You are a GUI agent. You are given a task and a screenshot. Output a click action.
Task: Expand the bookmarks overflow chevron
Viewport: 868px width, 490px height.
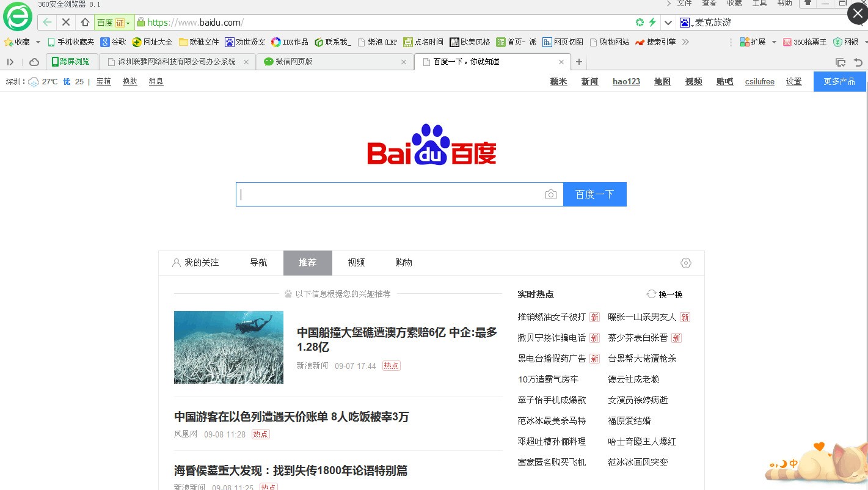click(x=685, y=42)
